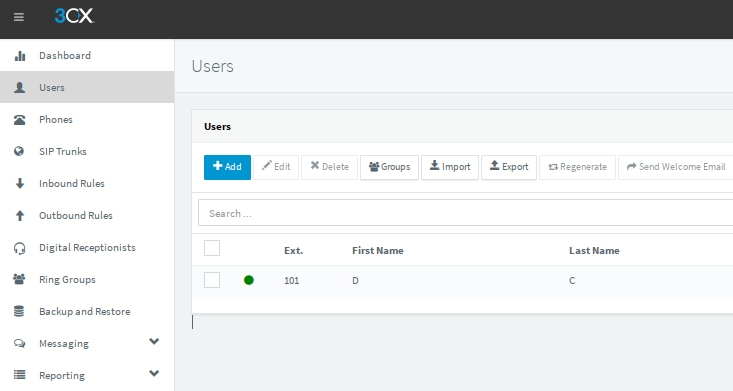
Task: Click the 3CX logo
Action: pos(74,16)
